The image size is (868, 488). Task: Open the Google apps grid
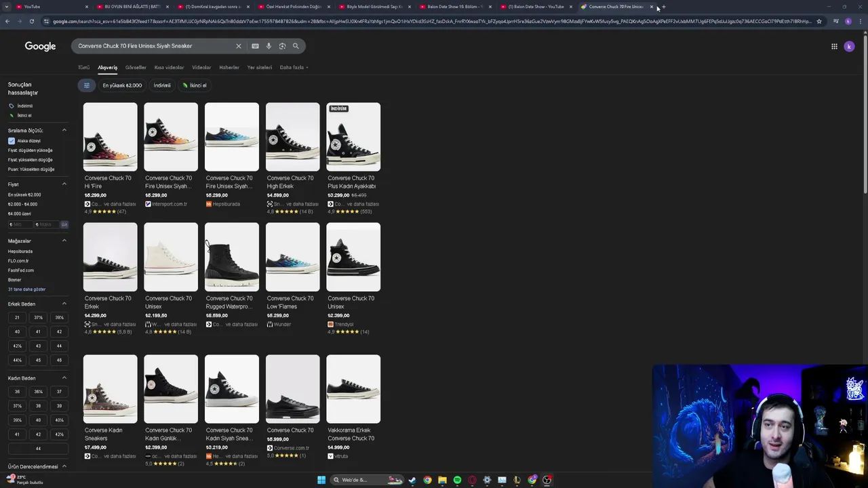click(x=834, y=46)
